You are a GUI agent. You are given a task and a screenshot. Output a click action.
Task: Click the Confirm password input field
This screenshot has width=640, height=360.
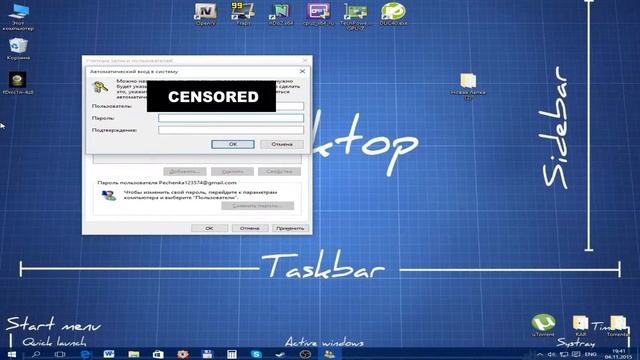(231, 130)
